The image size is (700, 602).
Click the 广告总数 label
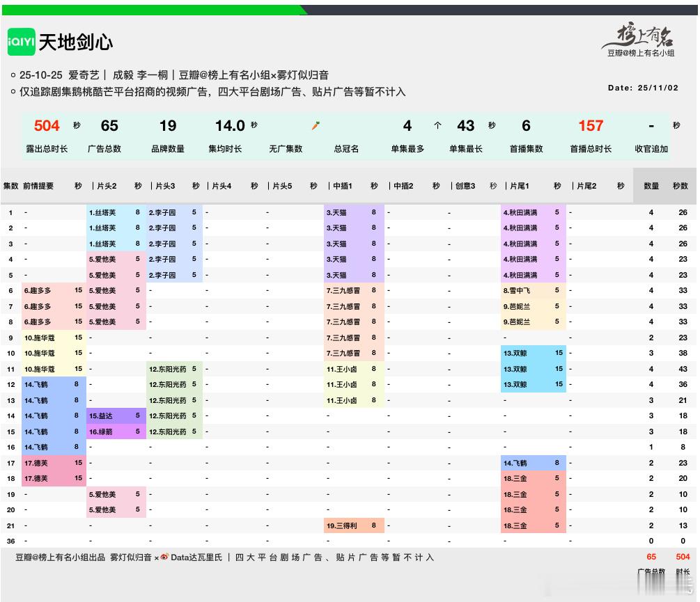tap(104, 148)
